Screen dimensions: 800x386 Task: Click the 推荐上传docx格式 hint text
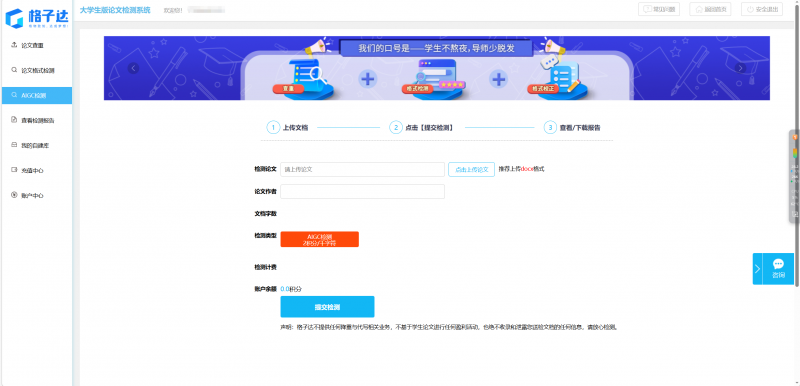point(521,169)
